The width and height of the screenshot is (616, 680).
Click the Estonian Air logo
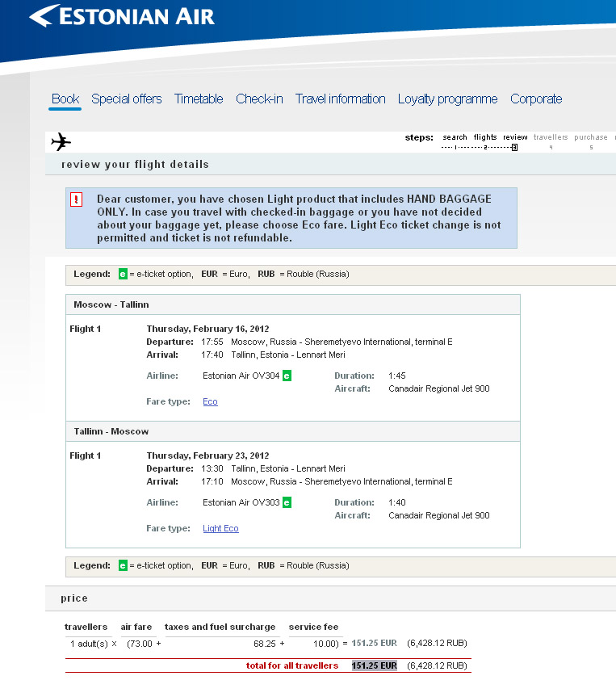[122, 15]
